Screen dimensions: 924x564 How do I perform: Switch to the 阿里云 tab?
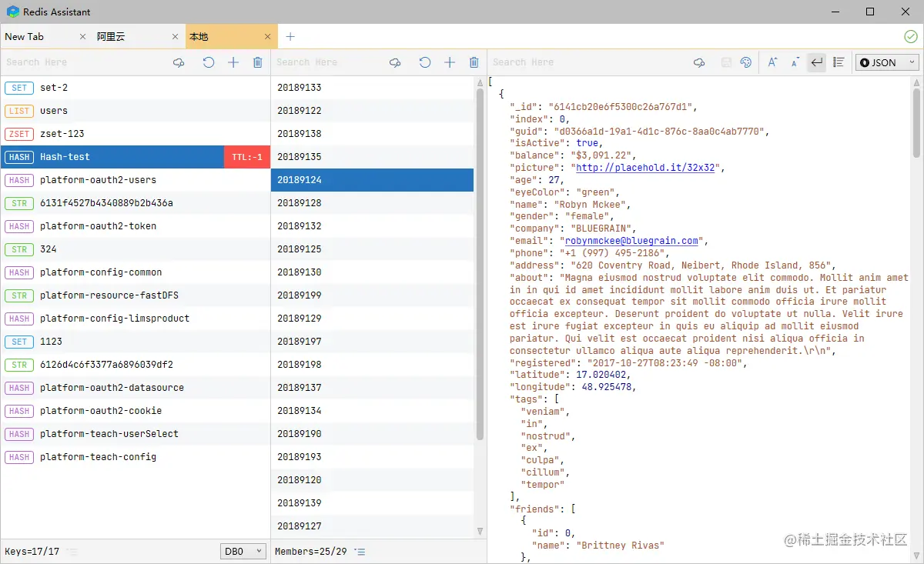click(x=139, y=36)
